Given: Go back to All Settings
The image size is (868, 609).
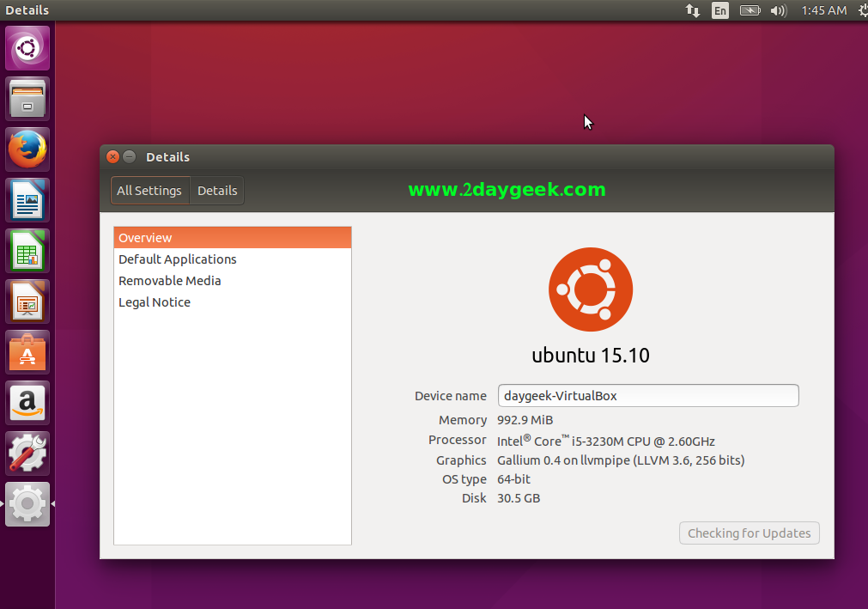Looking at the screenshot, I should click(x=149, y=191).
